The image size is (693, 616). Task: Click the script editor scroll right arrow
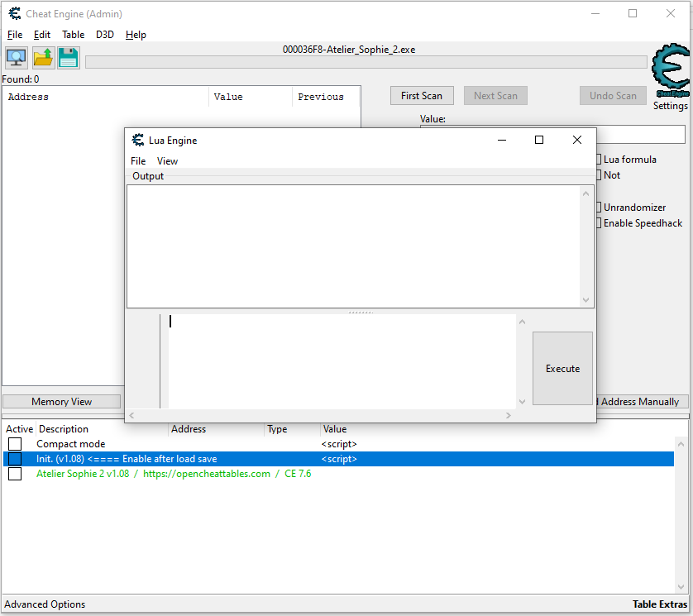point(509,415)
